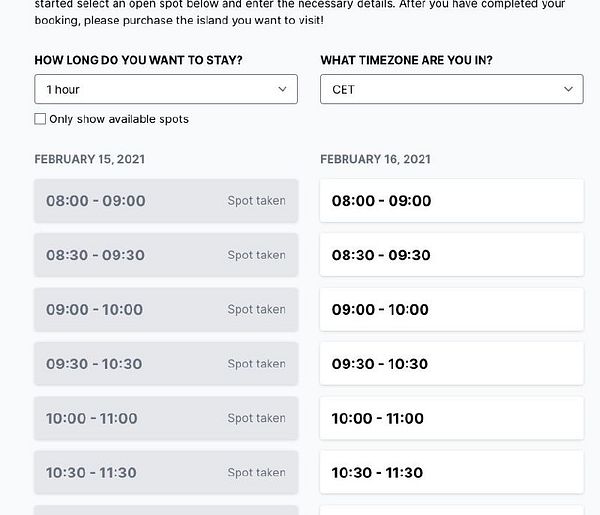Click taken February 15 slot 10:00 - 11:00
600x515 pixels.
[x=165, y=418]
